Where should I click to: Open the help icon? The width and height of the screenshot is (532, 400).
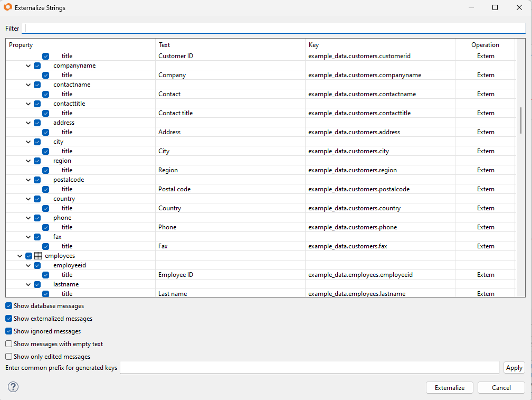[13, 387]
